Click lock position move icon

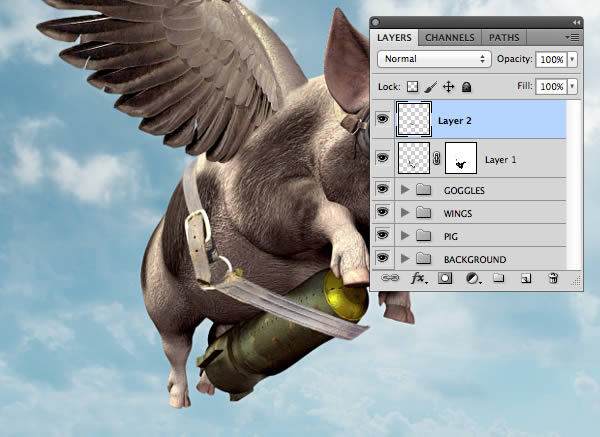(448, 87)
